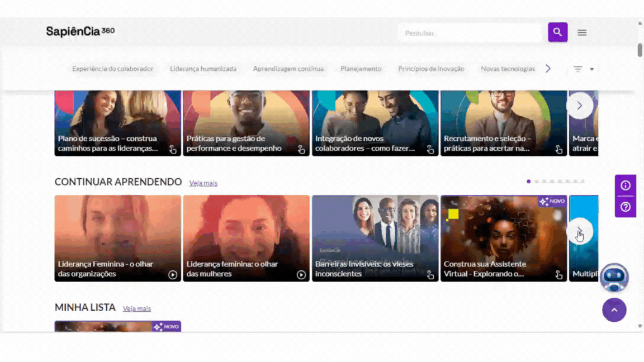The image size is (644, 362).
Task: Select the Princípios de inovação tab
Action: (431, 69)
